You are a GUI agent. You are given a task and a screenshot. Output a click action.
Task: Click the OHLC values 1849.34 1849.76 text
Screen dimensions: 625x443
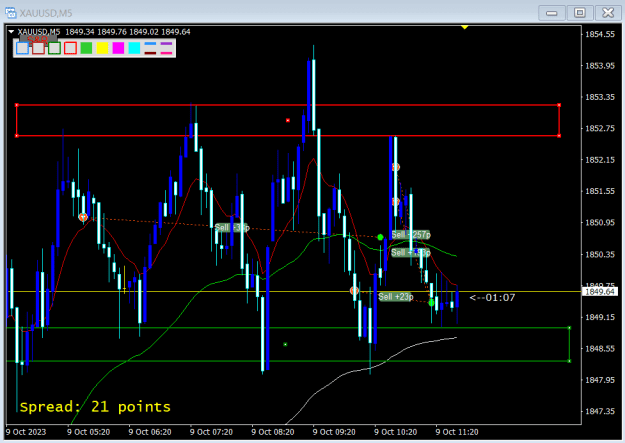(96, 32)
